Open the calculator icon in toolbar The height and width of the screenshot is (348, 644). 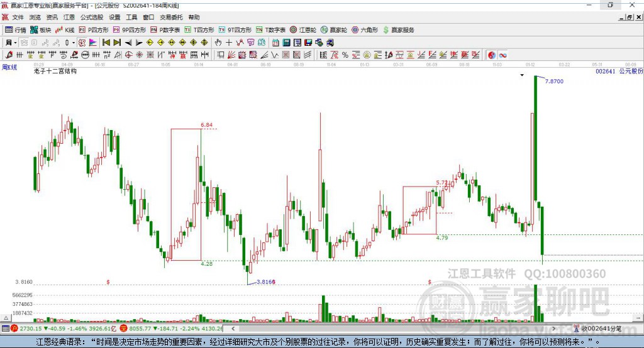point(286,43)
